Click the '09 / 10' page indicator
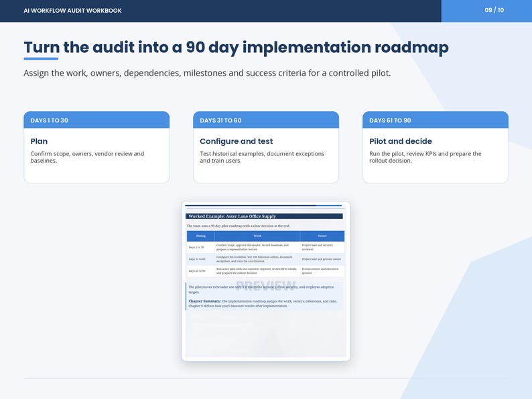 click(494, 10)
